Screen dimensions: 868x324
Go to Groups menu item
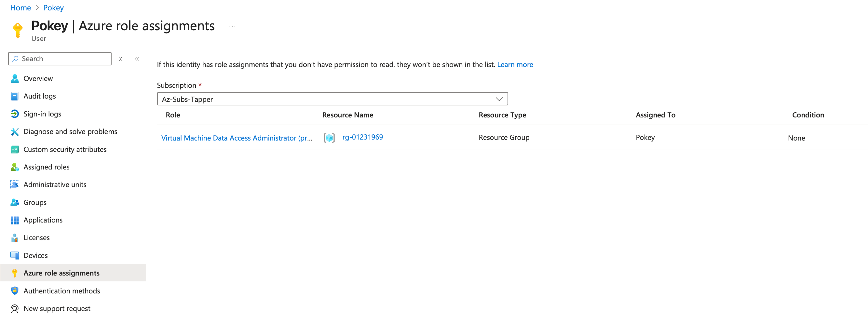[35, 202]
